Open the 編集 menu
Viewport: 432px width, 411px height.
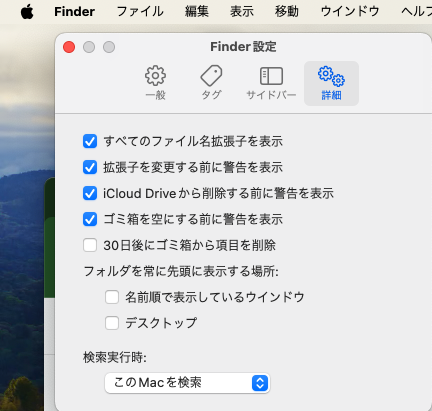point(197,12)
